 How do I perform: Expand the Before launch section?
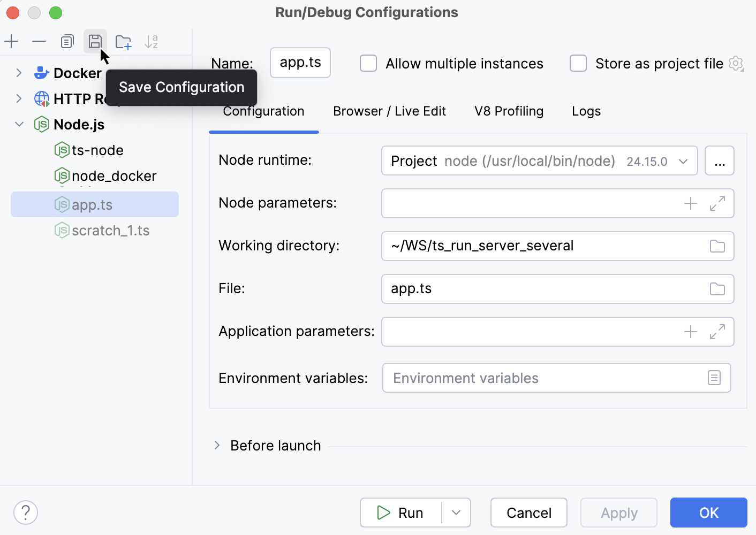[217, 445]
